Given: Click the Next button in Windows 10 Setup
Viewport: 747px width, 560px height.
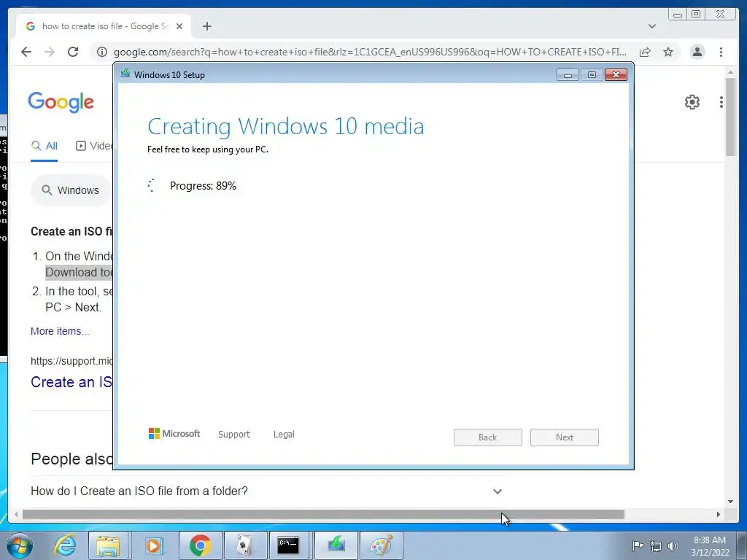Looking at the screenshot, I should [x=565, y=437].
